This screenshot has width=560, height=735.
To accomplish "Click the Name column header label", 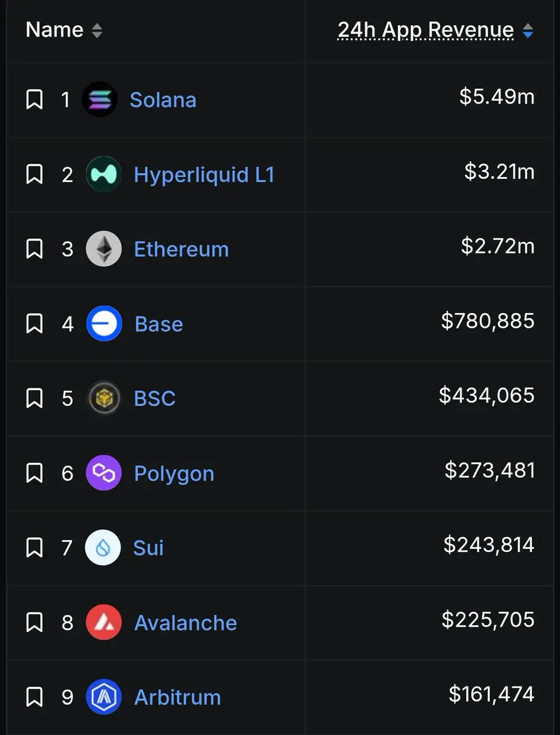I will 54,29.
